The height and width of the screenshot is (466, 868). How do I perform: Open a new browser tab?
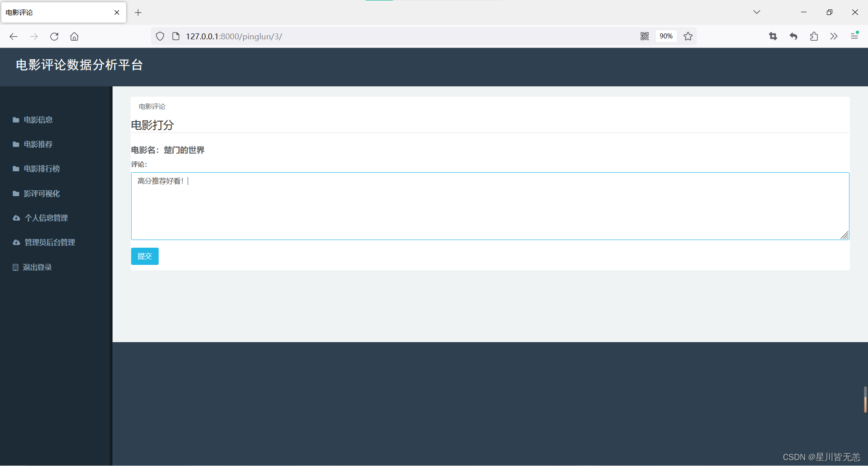(138, 13)
